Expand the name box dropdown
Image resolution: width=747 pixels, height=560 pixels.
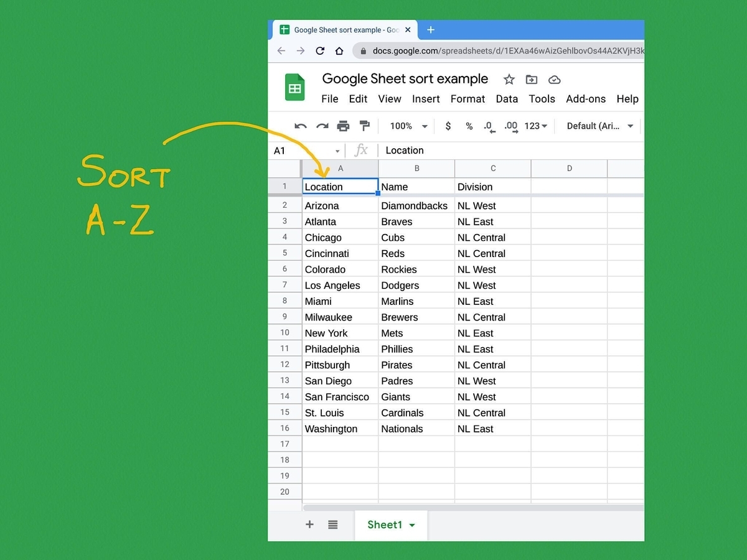tap(337, 150)
